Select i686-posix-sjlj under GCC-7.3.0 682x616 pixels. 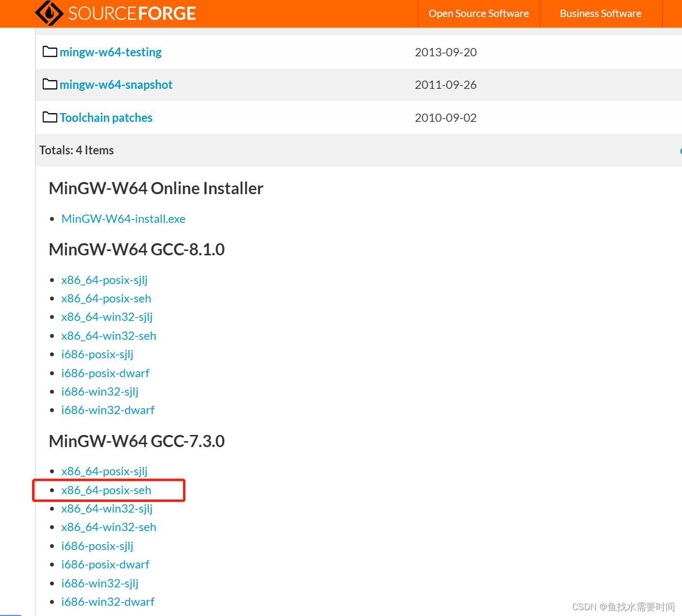pos(97,546)
